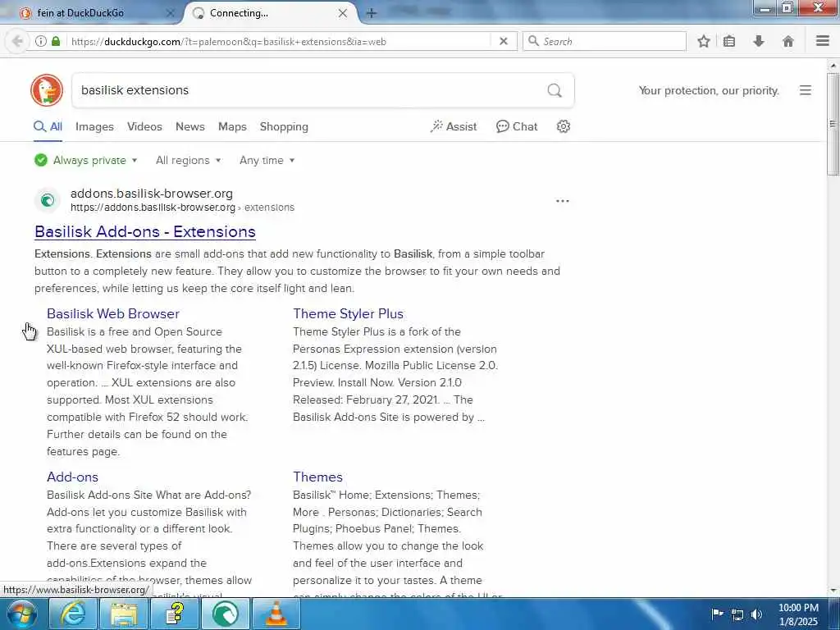Click the vertical scrollbar thumb
840x630 pixels.
point(833,123)
